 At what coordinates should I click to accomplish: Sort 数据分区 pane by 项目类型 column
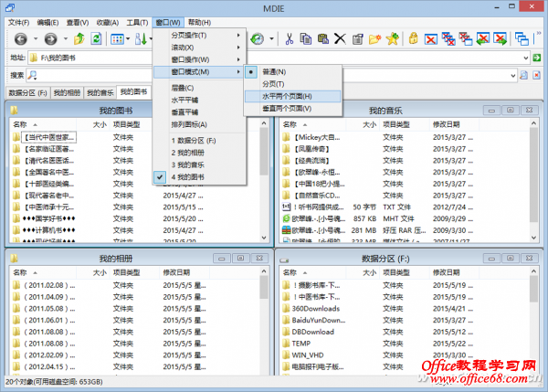(405, 272)
